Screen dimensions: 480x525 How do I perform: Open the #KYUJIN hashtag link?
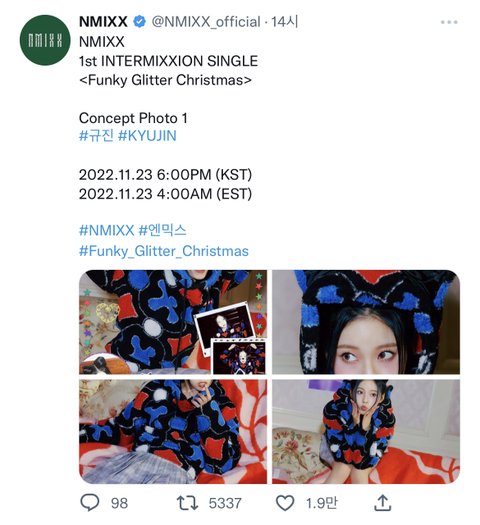(x=147, y=136)
